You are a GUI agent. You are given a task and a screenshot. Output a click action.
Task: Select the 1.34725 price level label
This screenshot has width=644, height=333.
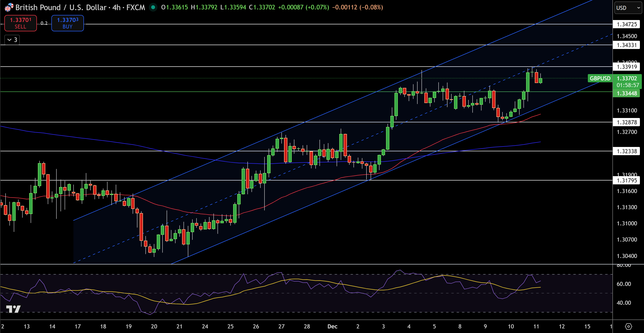click(x=626, y=24)
